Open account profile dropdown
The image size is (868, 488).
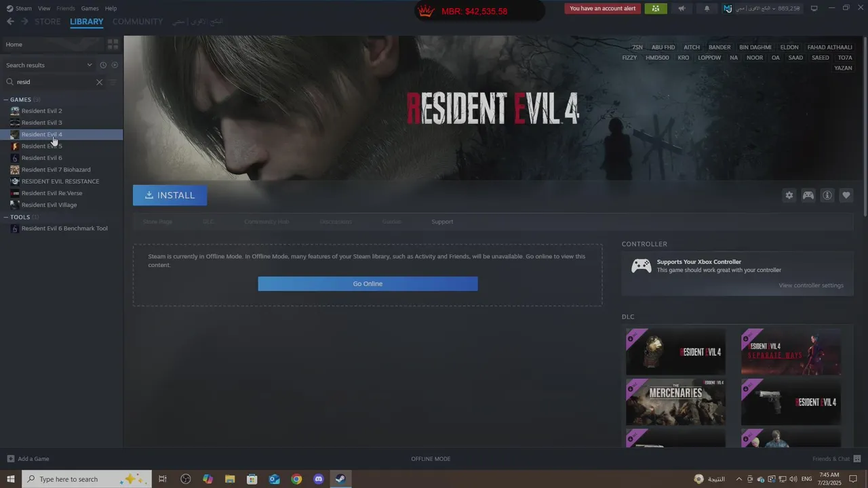tap(762, 9)
